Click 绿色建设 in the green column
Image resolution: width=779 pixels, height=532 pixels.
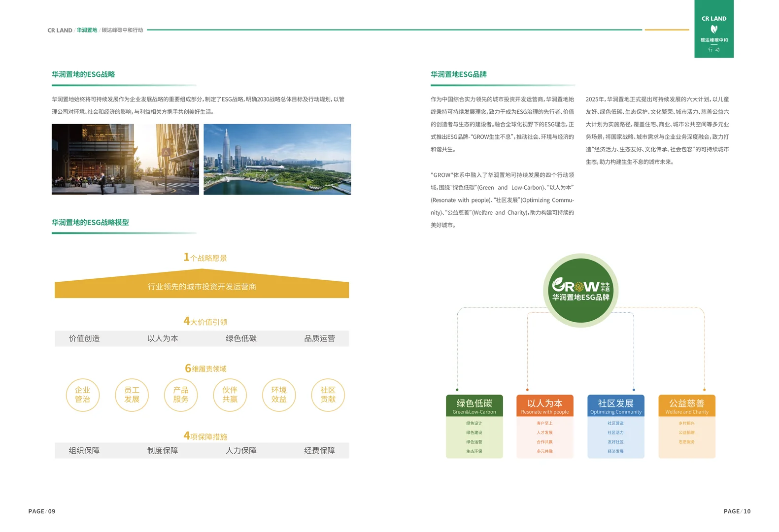click(x=474, y=432)
